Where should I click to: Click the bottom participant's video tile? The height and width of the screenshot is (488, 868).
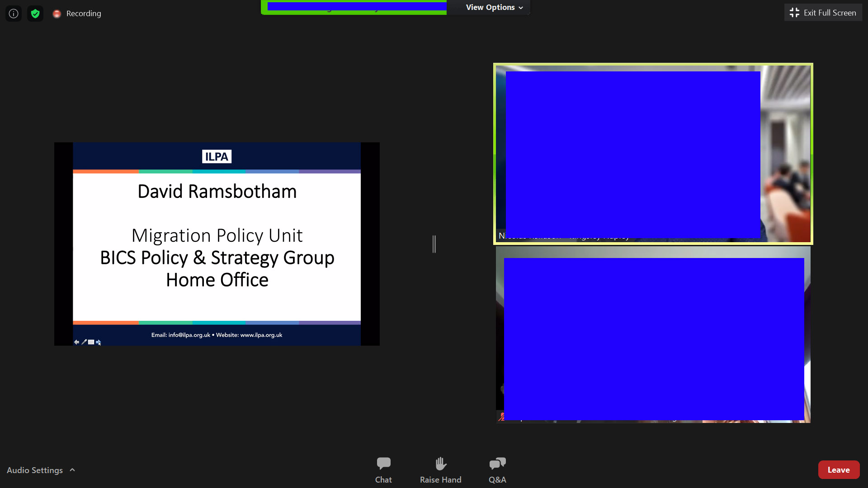(653, 334)
